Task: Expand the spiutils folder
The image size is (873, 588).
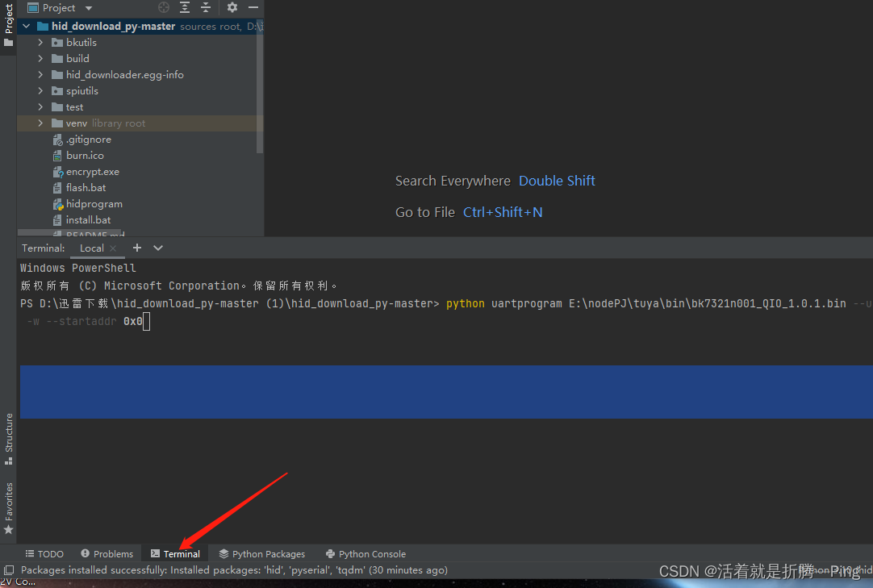Action: [40, 91]
